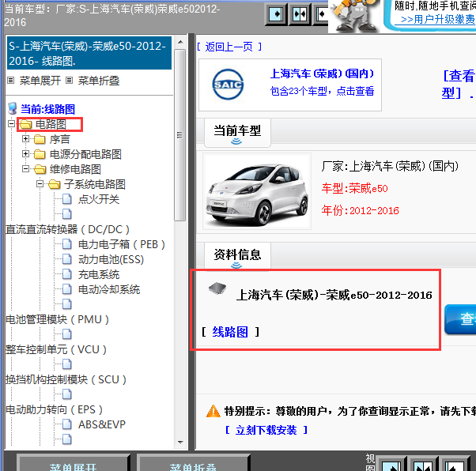Image resolution: width=476 pixels, height=471 pixels.
Task: Click the tree scrollbar down arrow
Action: [x=180, y=443]
